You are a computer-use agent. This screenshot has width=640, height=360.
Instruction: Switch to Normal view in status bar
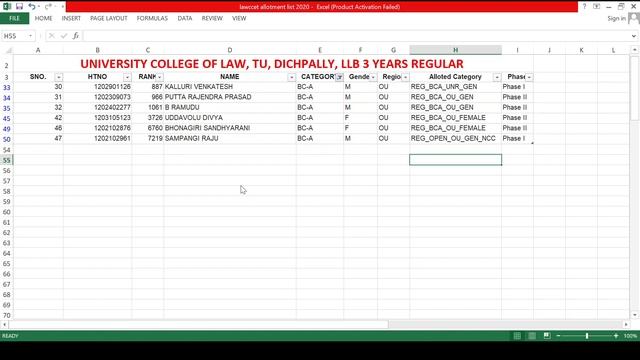pyautogui.click(x=517, y=336)
